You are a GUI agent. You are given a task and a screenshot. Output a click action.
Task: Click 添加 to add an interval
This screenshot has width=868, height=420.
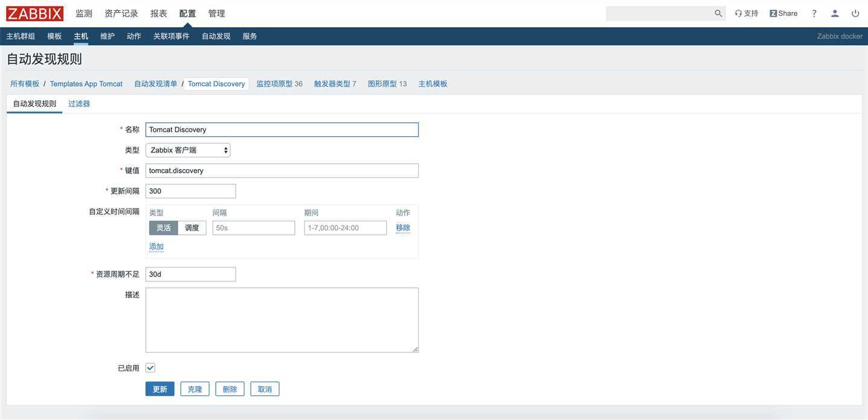coord(156,246)
